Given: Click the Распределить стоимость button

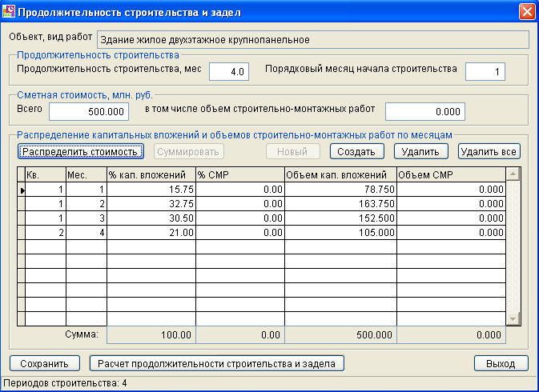Looking at the screenshot, I should click(80, 151).
